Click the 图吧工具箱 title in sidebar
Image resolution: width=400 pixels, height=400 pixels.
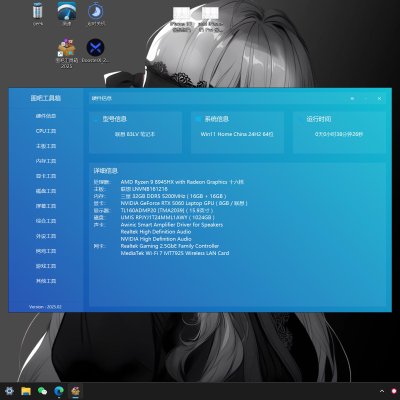pyautogui.click(x=46, y=98)
